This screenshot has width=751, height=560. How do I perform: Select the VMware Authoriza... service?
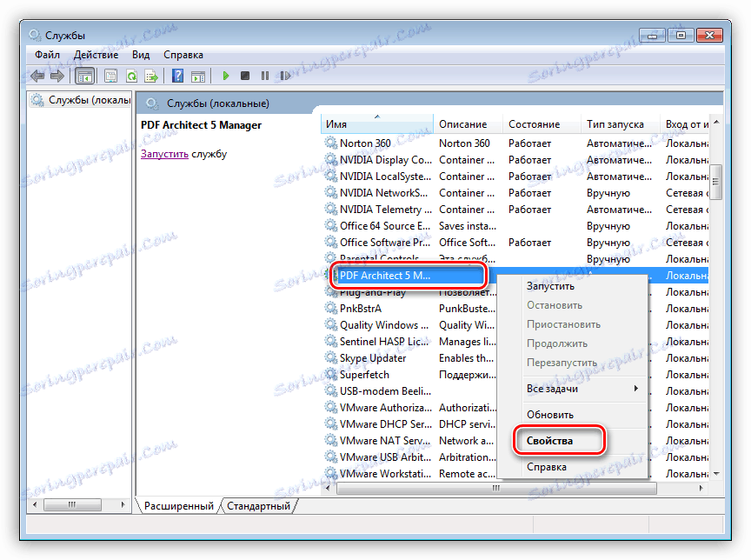pos(385,407)
